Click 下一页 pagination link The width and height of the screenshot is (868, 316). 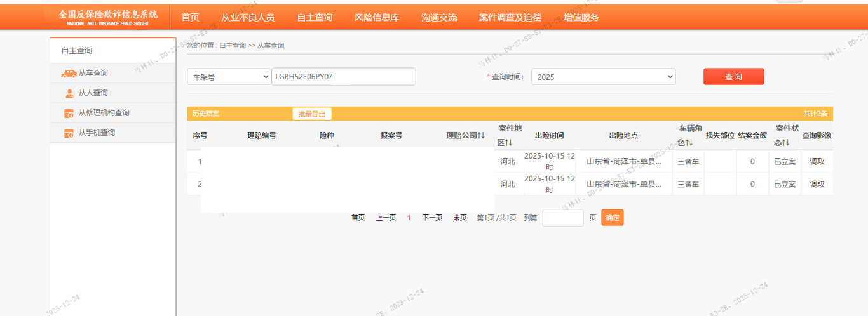(432, 218)
